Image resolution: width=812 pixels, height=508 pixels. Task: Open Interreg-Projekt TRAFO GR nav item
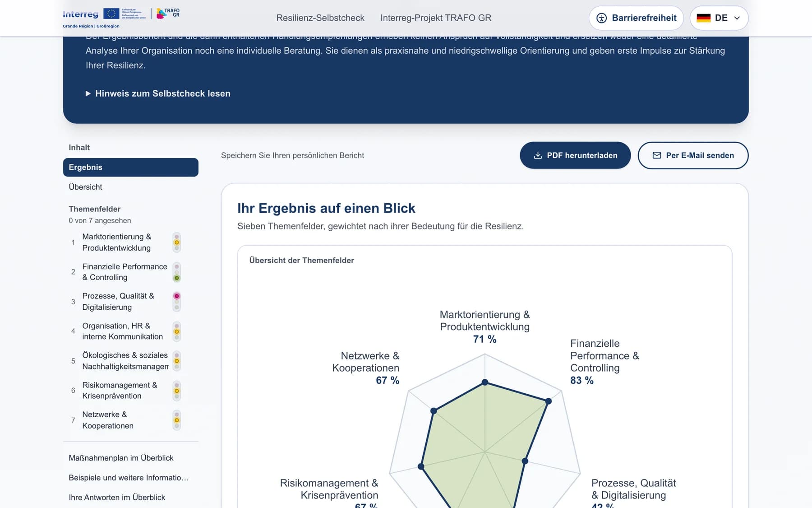tap(436, 18)
